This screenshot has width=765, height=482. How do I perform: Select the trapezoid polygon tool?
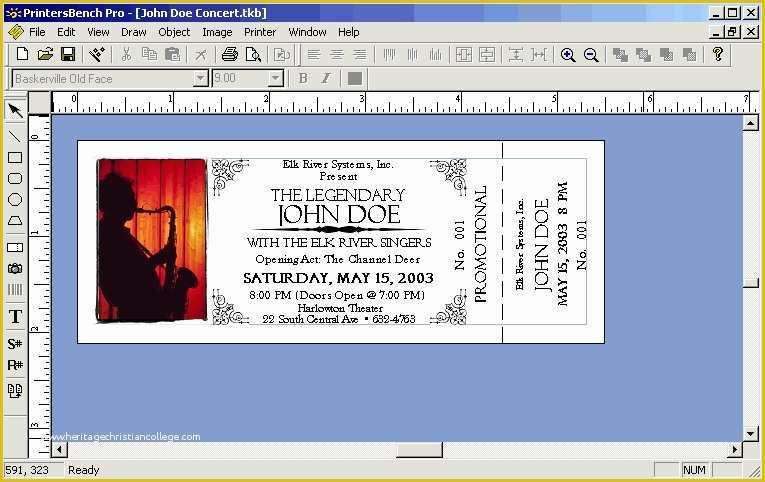coord(15,221)
